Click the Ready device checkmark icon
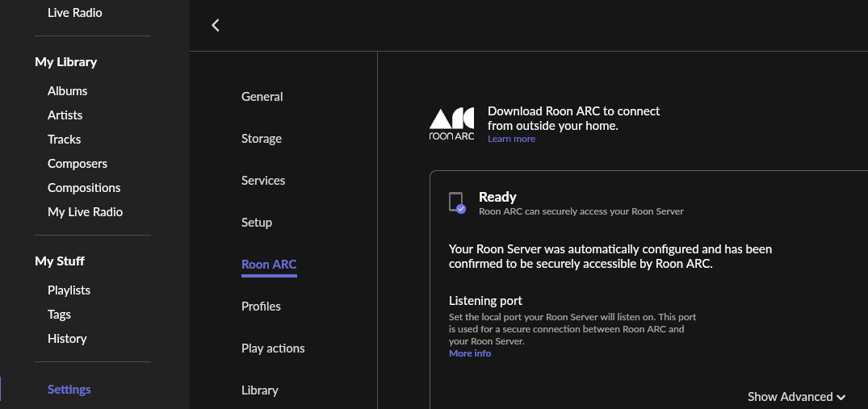 457,202
